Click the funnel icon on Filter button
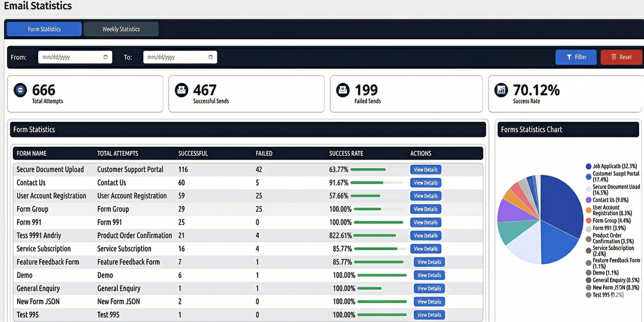 point(569,57)
